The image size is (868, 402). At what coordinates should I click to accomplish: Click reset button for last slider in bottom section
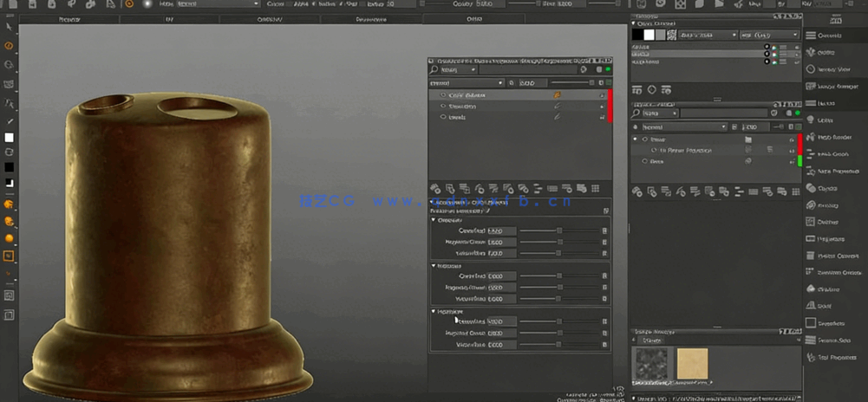pos(604,345)
